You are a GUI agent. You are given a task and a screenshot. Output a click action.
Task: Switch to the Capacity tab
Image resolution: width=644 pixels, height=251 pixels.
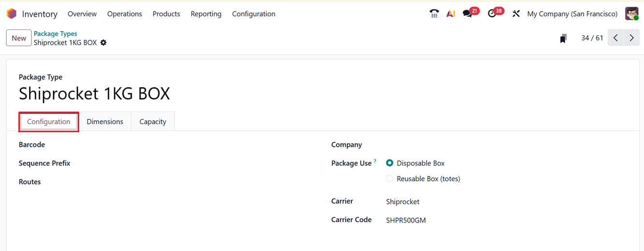pyautogui.click(x=153, y=122)
